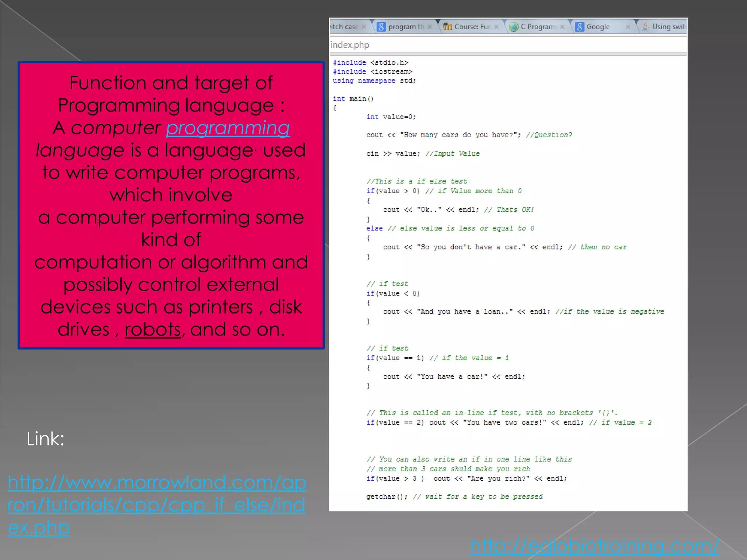
Task: Click the 'cin >> value;' line
Action: (423, 153)
